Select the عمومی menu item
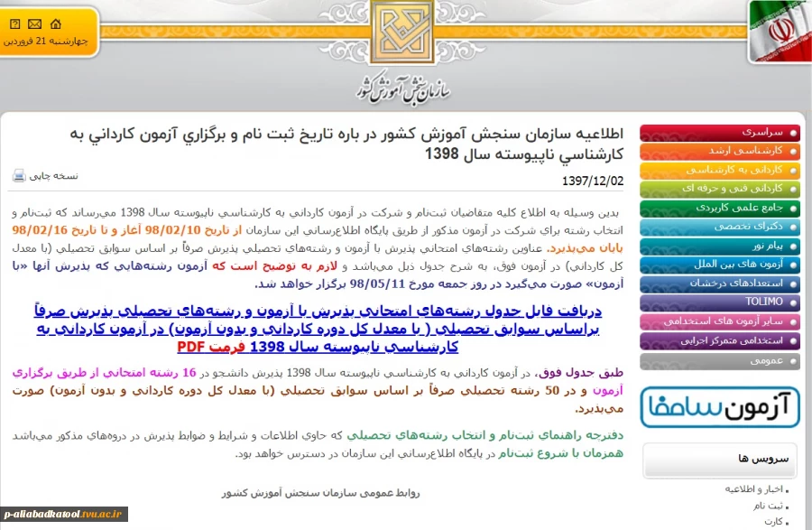 point(719,360)
